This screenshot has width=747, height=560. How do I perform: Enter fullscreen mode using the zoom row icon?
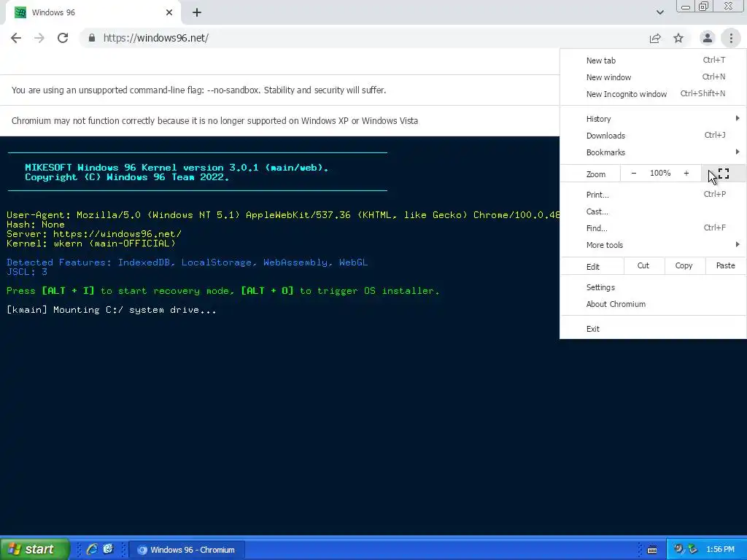(x=723, y=174)
